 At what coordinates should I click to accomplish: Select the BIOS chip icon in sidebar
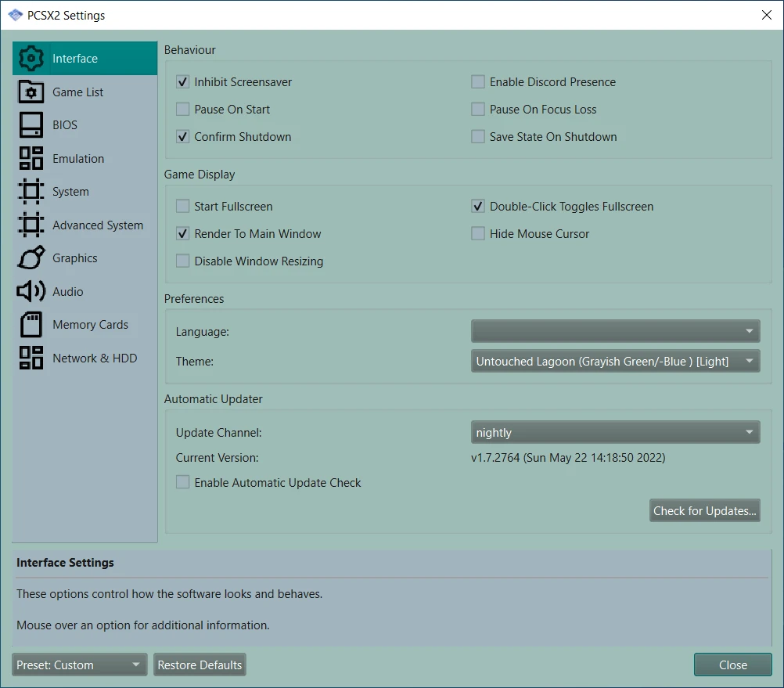tap(31, 125)
